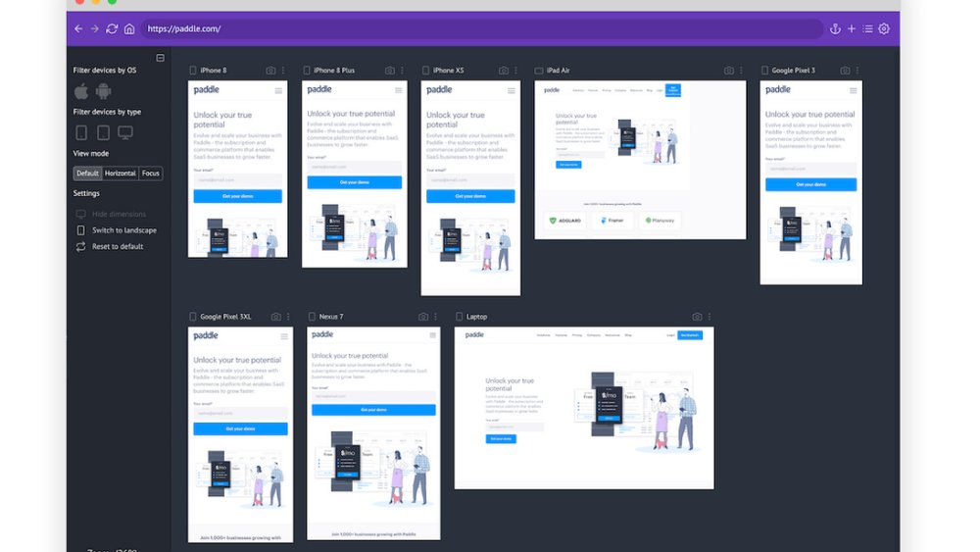Click Hide dimensions setting
The image size is (980, 552).
coord(110,214)
